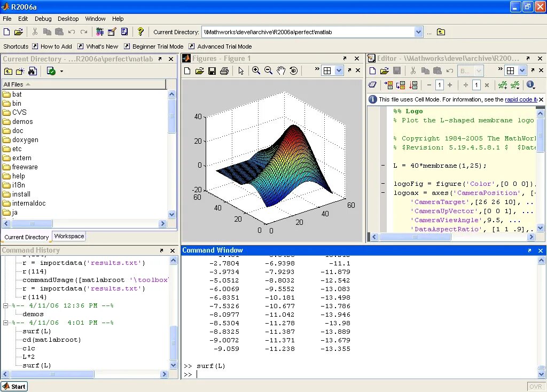Screen dimensions: 547x392
Task: Open the Simulink library icon in main toolbar
Action: [x=99, y=32]
